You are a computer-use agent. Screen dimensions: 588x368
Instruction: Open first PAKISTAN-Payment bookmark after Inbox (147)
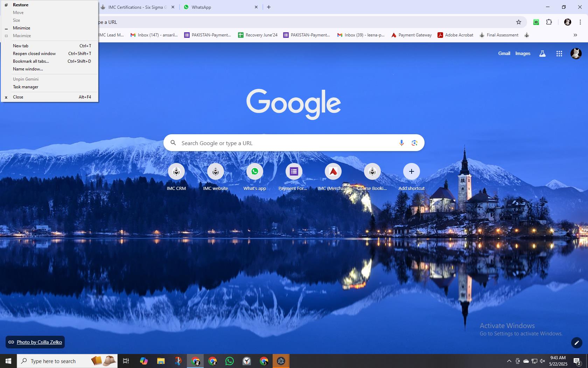pyautogui.click(x=208, y=35)
